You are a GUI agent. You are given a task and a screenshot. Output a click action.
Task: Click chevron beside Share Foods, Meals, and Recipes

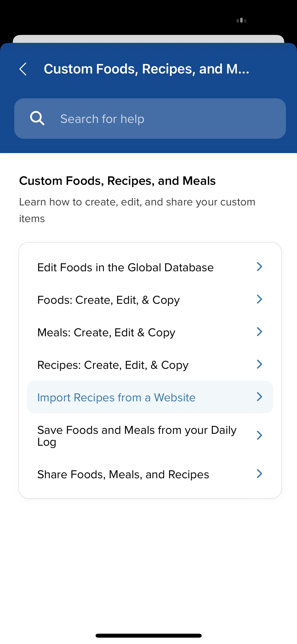click(260, 474)
